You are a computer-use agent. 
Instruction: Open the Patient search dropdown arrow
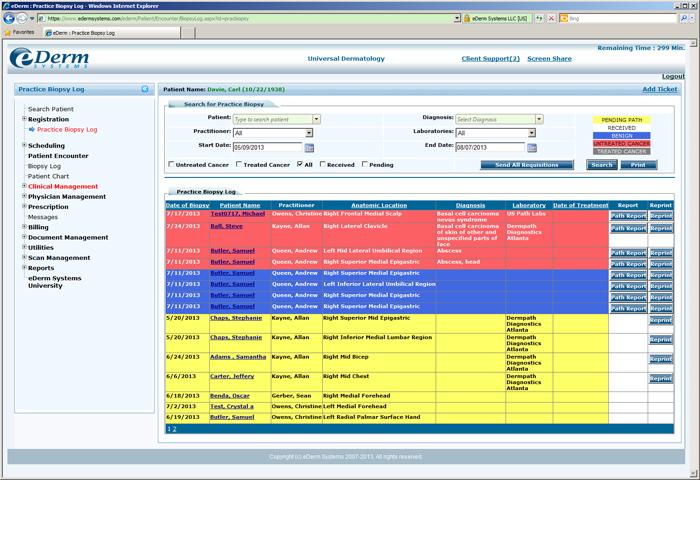[x=316, y=119]
